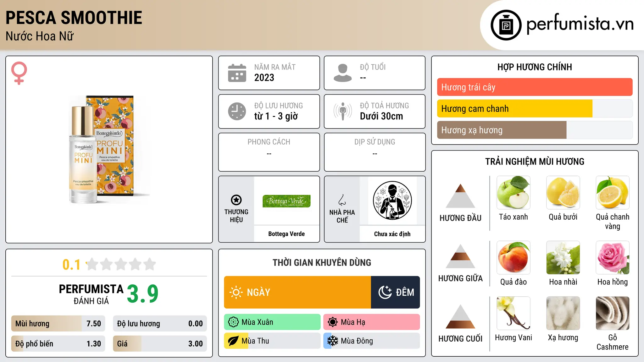Click the Độ phổ biến 1.30 score bar
The width and height of the screenshot is (644, 362).
click(58, 344)
